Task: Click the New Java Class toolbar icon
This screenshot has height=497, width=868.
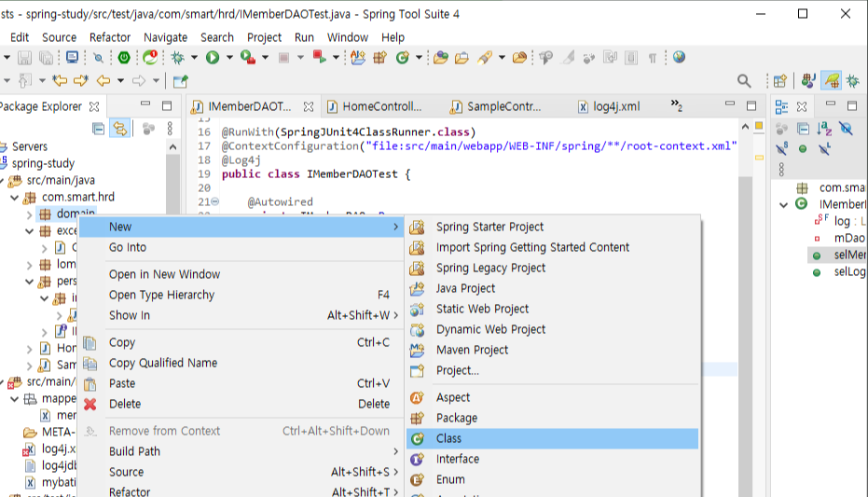Action: coord(403,58)
